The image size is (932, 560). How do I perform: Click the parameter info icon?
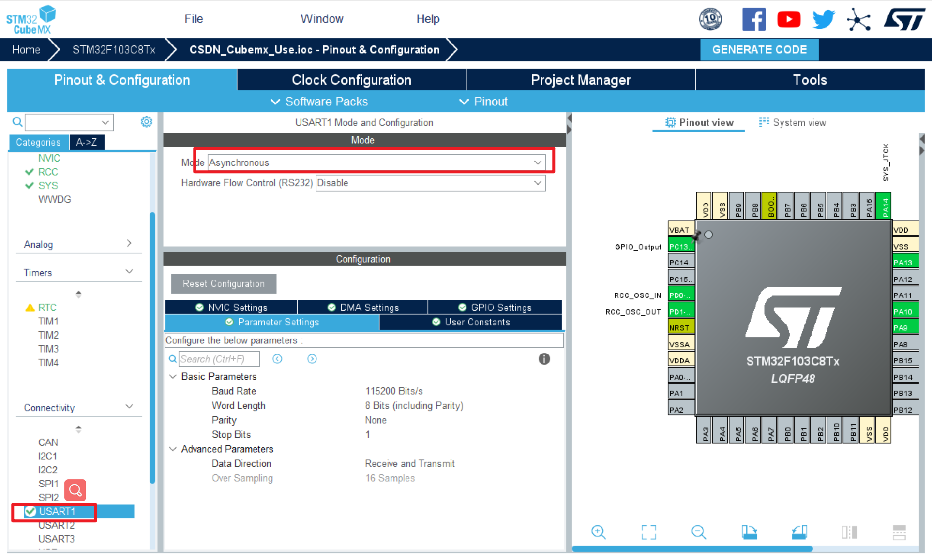(544, 359)
